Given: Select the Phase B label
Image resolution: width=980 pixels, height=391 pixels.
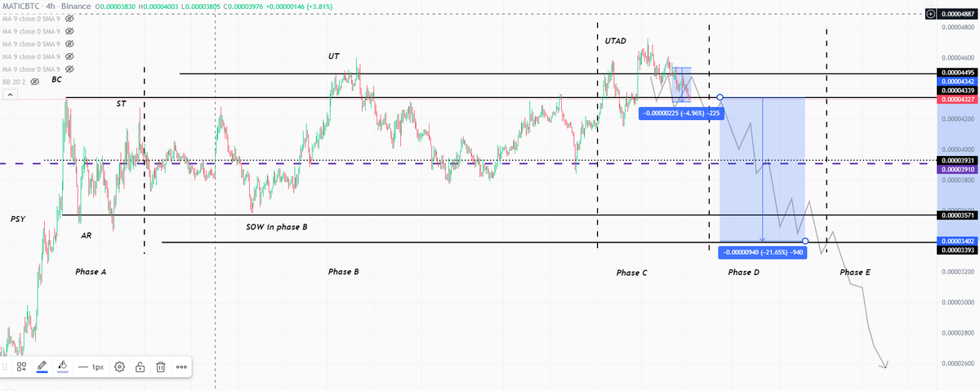Looking at the screenshot, I should pos(343,272).
